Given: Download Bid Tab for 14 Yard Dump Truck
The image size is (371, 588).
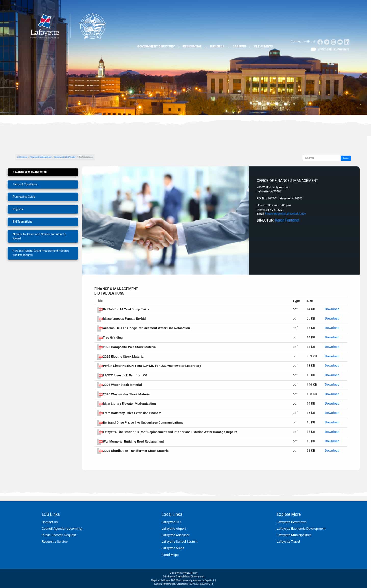Looking at the screenshot, I should 332,309.
